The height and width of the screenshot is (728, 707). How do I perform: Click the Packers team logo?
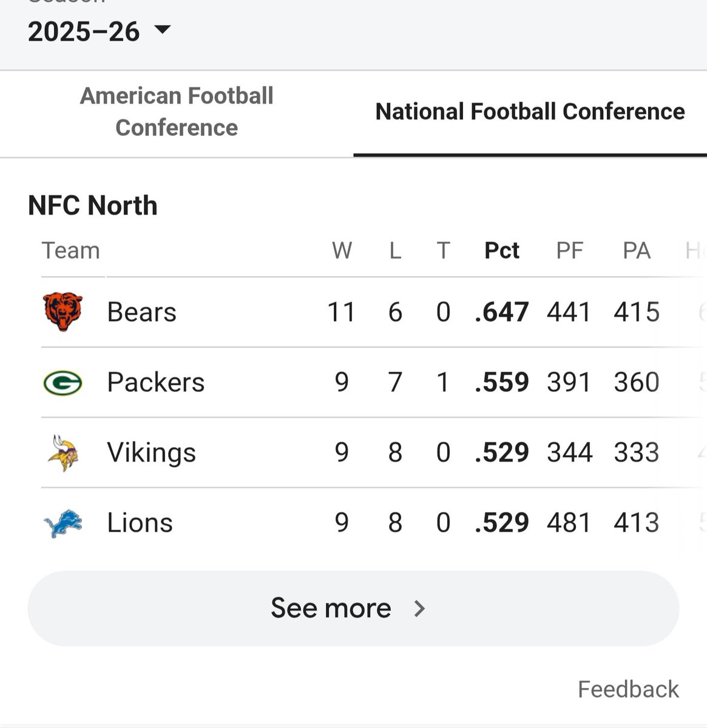pos(63,382)
